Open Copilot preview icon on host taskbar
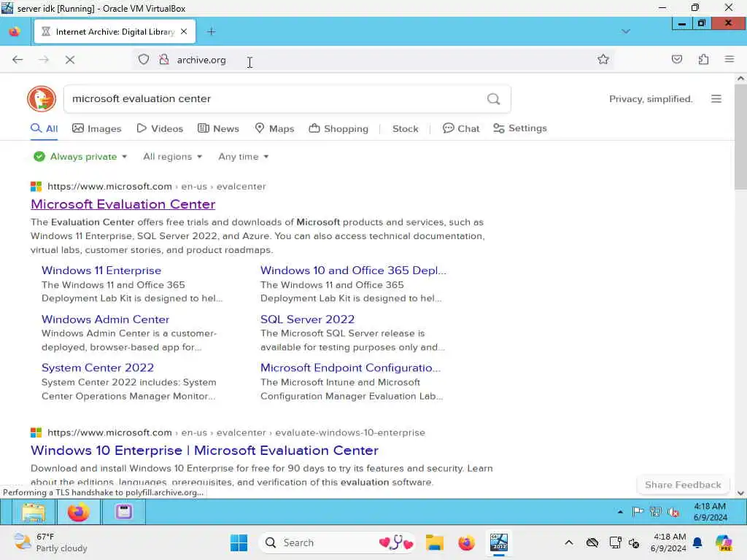 [x=724, y=542]
